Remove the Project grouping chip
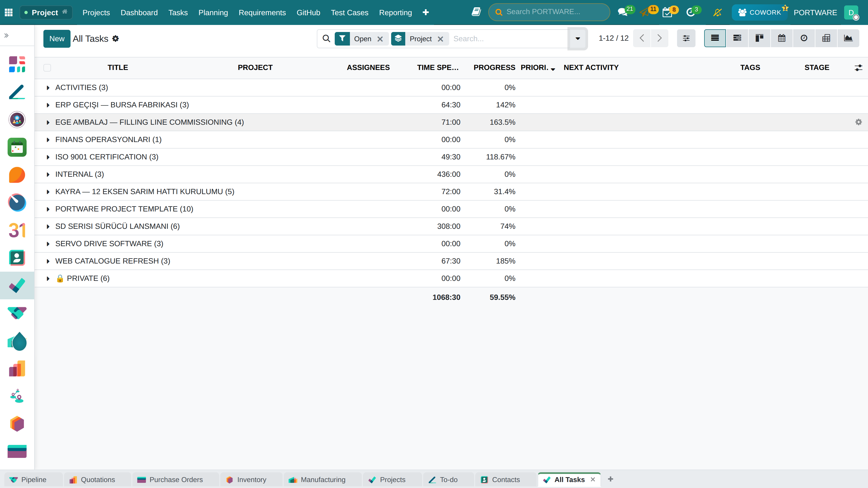Viewport: 868px width, 488px height. pyautogui.click(x=441, y=39)
